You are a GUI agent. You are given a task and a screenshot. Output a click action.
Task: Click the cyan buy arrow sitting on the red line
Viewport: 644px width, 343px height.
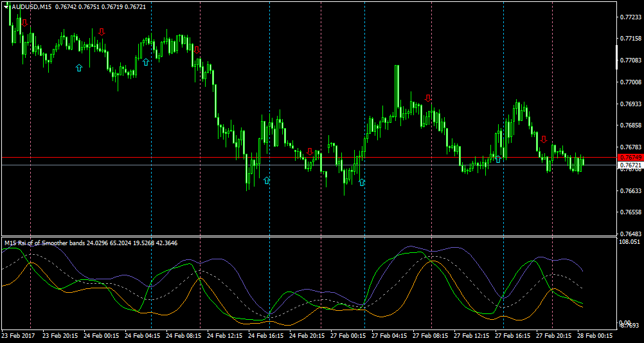point(498,159)
